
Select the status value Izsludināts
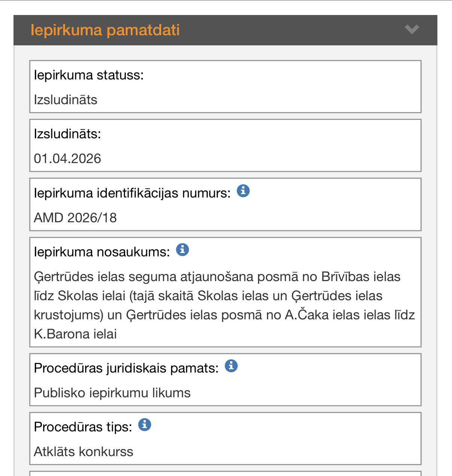[x=66, y=100]
